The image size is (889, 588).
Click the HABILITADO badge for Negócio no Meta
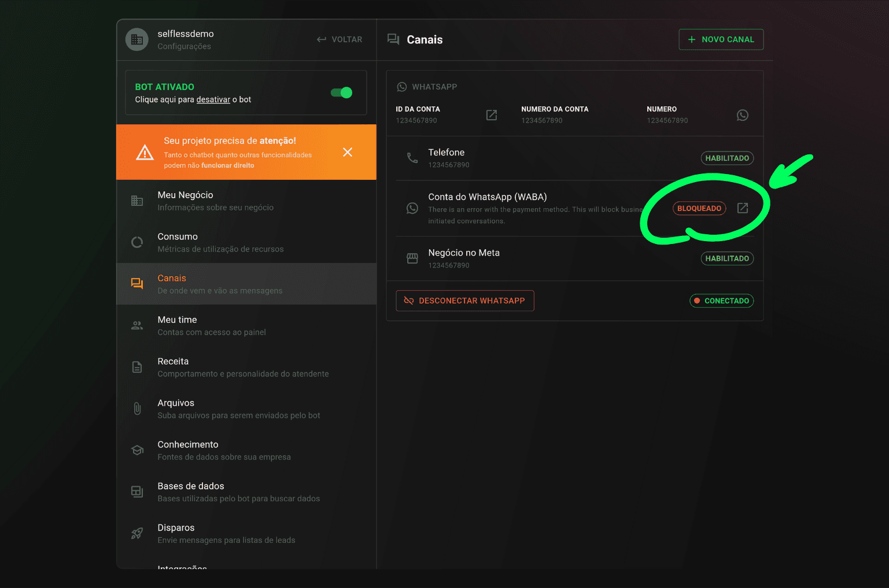pyautogui.click(x=727, y=258)
